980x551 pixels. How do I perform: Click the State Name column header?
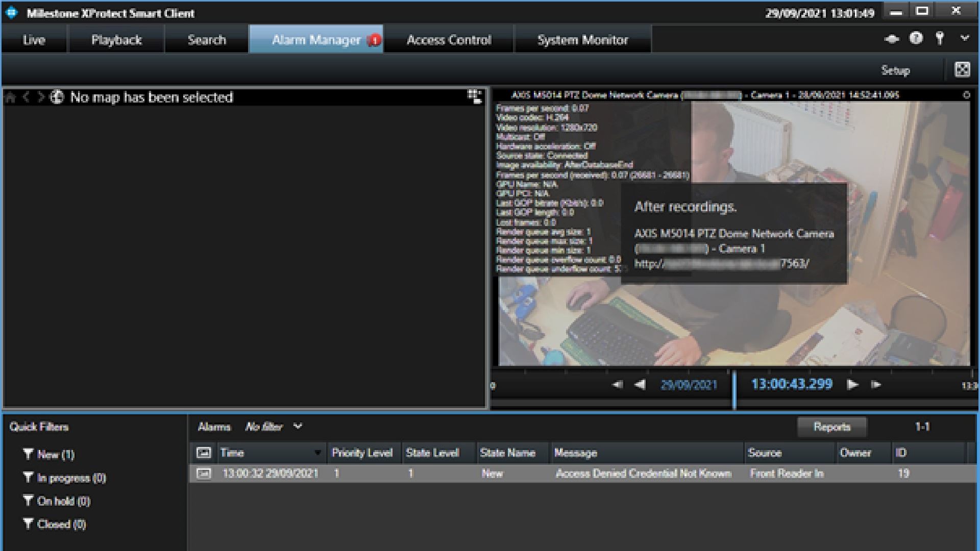512,453
